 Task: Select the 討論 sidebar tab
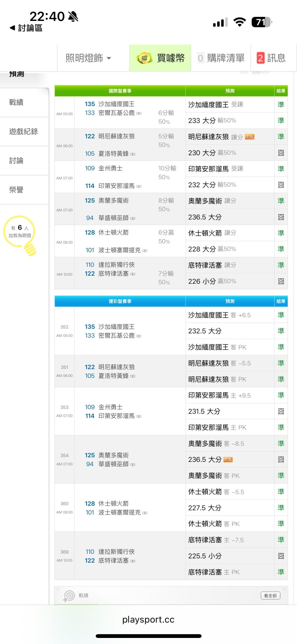[x=16, y=161]
